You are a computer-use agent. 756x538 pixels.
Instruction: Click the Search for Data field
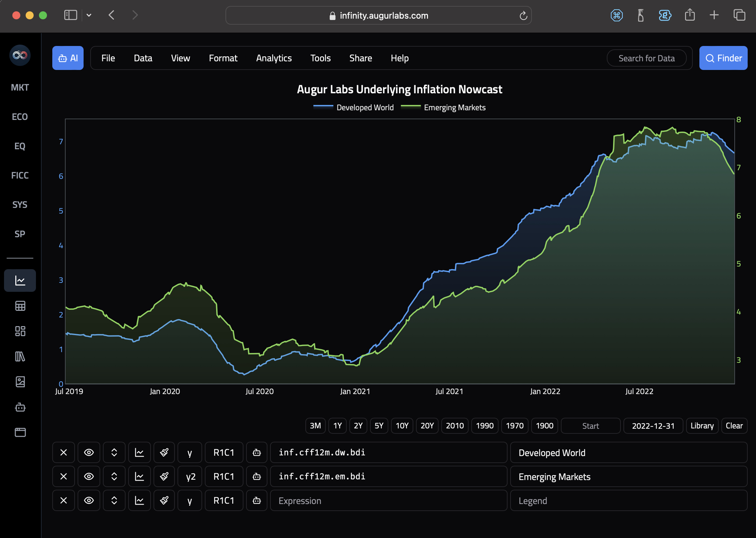(646, 58)
